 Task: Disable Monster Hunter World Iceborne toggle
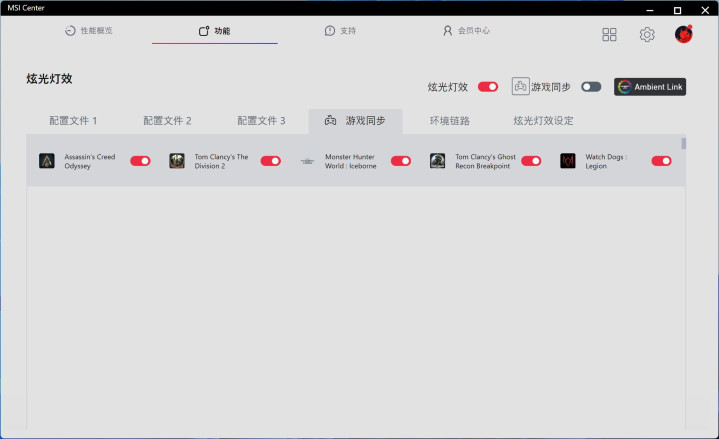[x=401, y=161]
